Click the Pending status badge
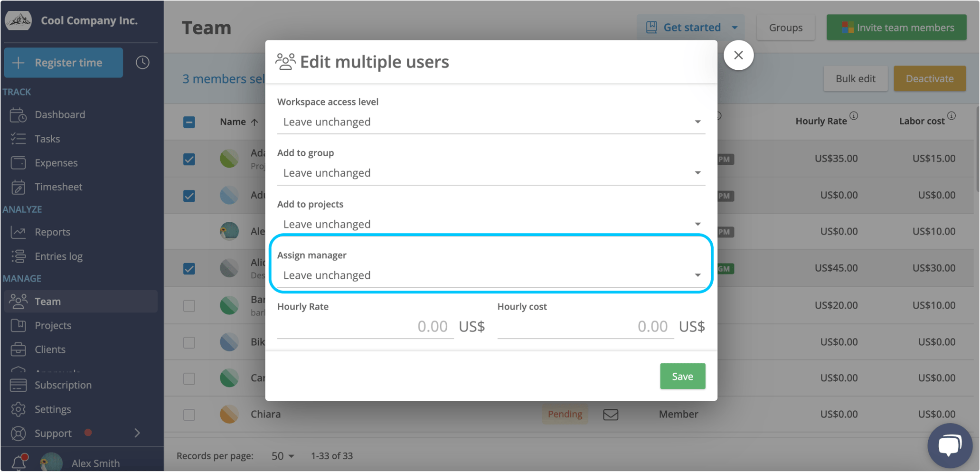Image resolution: width=980 pixels, height=472 pixels. (x=565, y=414)
